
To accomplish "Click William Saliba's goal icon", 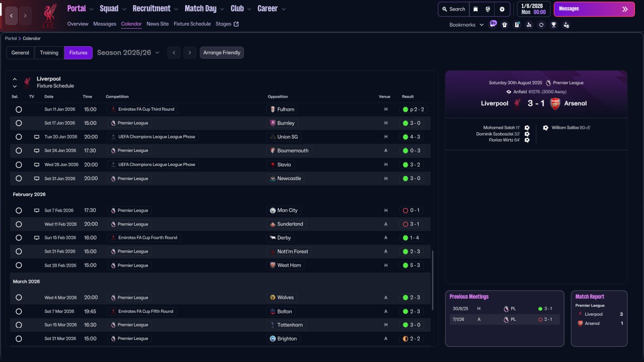I will coord(545,128).
